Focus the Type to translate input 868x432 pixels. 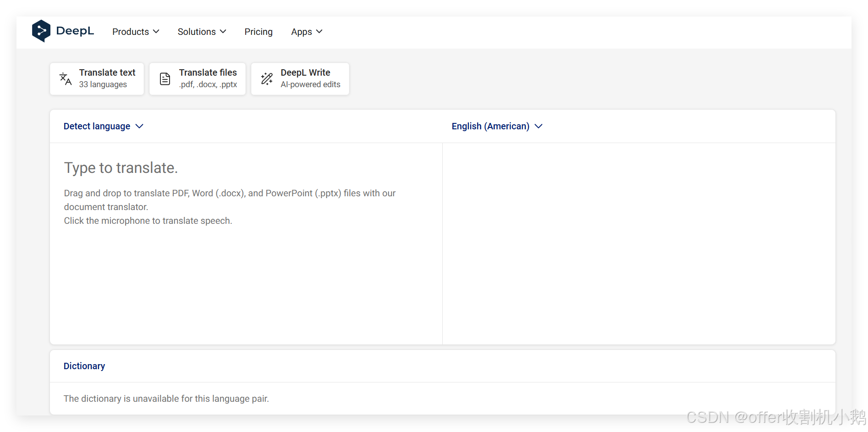pyautogui.click(x=246, y=244)
